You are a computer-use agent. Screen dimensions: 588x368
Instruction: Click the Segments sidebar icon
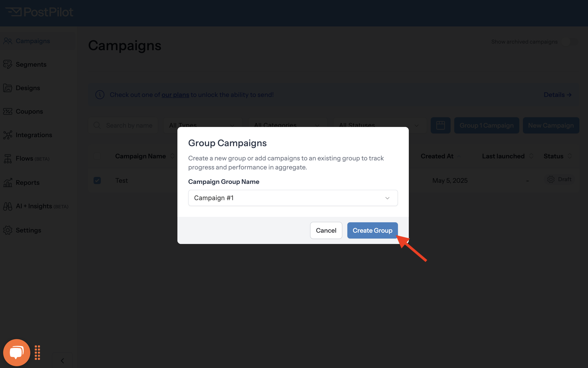tap(7, 64)
